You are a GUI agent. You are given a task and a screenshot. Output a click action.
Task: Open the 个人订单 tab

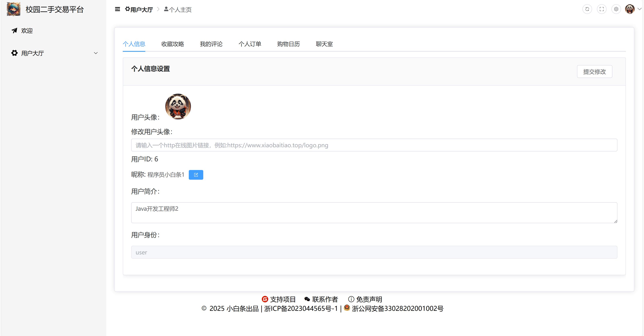pos(250,44)
